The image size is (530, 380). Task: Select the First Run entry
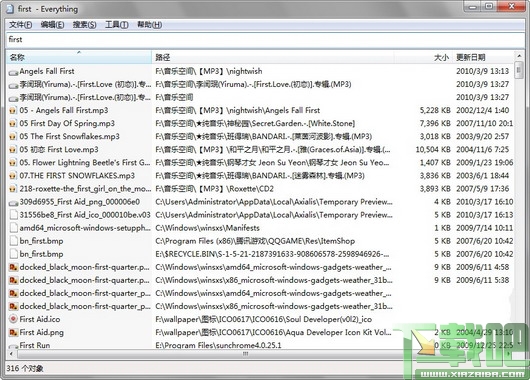point(34,345)
